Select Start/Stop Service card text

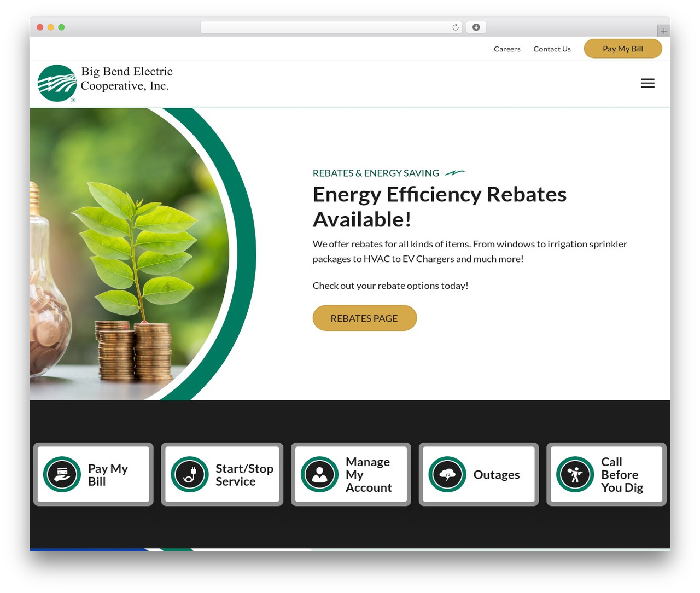(x=244, y=475)
